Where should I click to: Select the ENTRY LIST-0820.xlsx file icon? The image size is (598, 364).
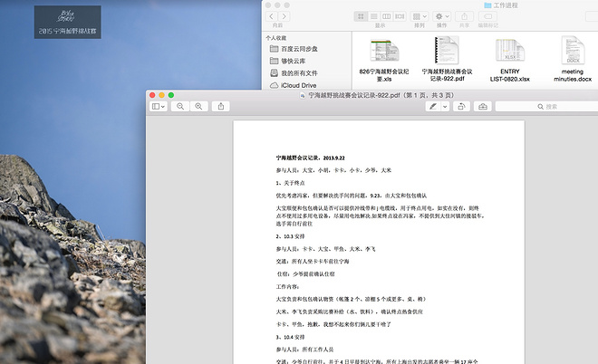tap(510, 50)
